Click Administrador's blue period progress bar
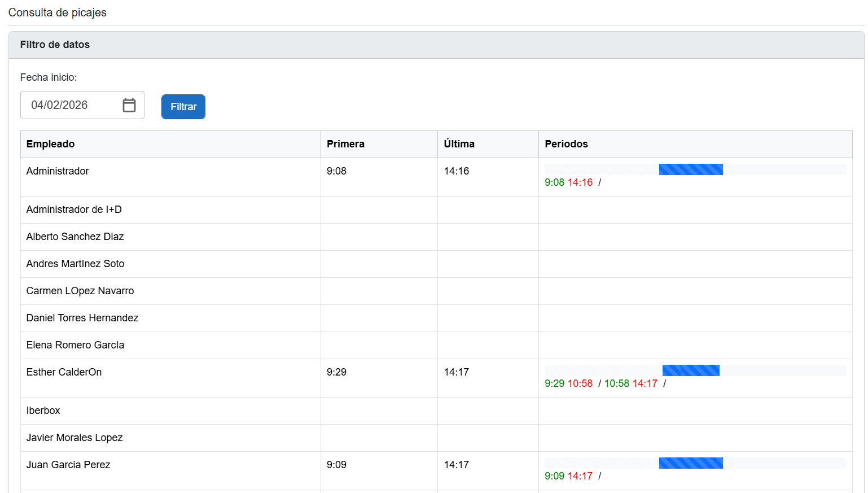Viewport: 868px width, 493px height. click(690, 169)
